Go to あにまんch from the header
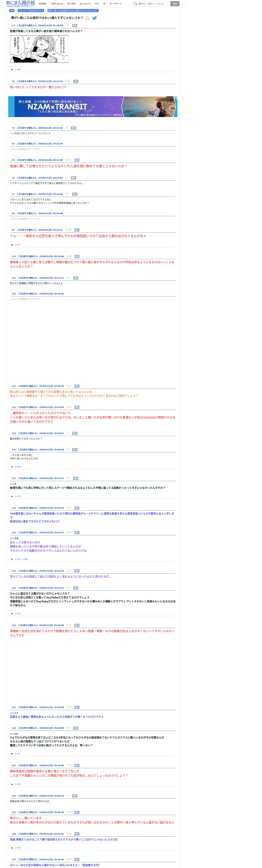This screenshot has height=868, width=262. click(85, 4)
